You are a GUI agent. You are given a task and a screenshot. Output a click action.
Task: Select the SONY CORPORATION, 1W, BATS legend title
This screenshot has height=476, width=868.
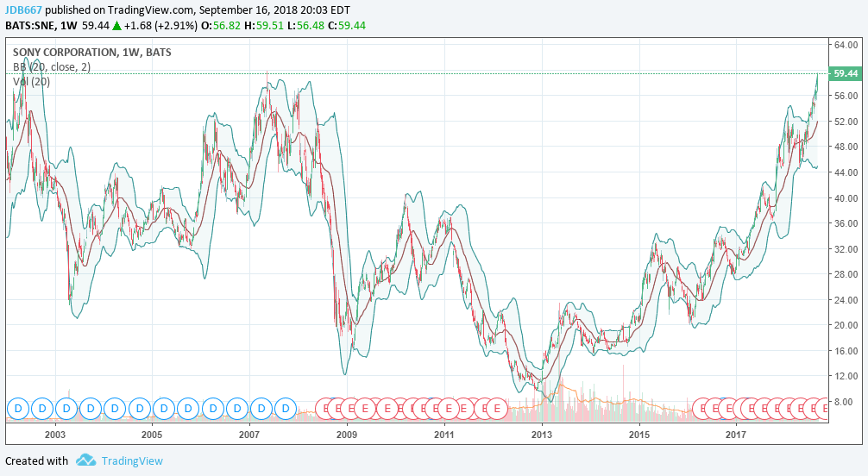pyautogui.click(x=92, y=53)
